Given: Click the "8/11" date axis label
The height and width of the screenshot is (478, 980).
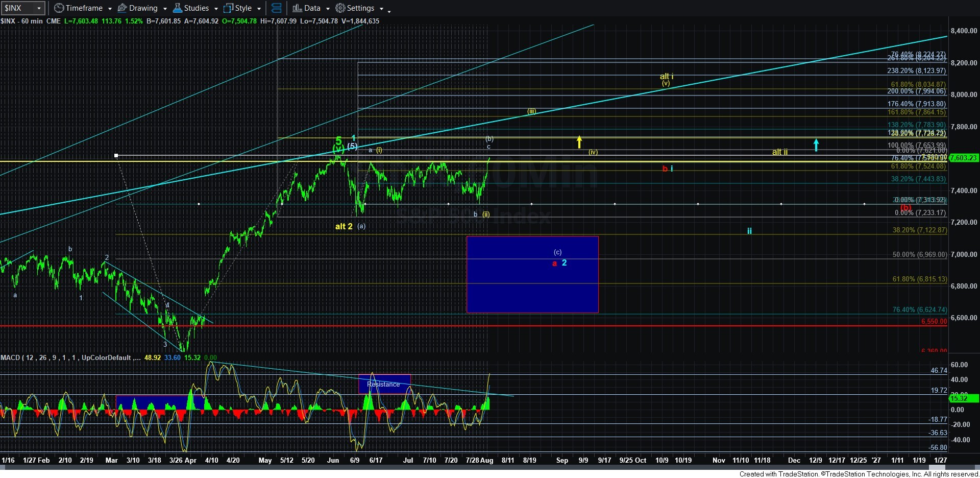Looking at the screenshot, I should coord(508,460).
